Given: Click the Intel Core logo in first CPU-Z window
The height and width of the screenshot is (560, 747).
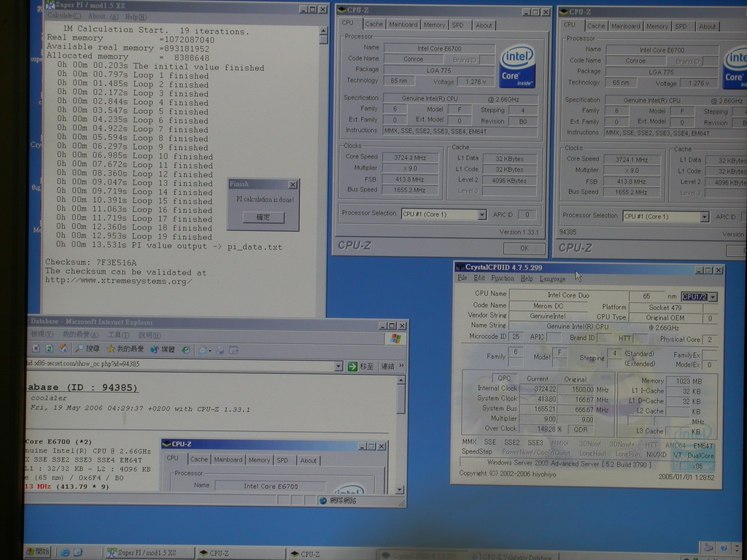Looking at the screenshot, I should coord(517,66).
